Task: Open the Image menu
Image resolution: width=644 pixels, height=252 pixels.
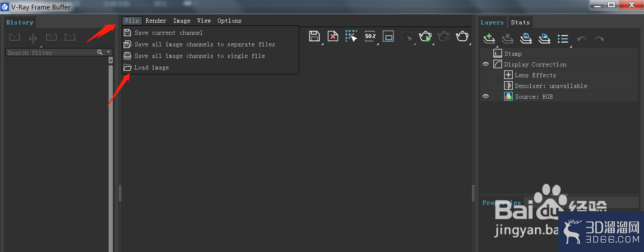Action: [x=182, y=21]
